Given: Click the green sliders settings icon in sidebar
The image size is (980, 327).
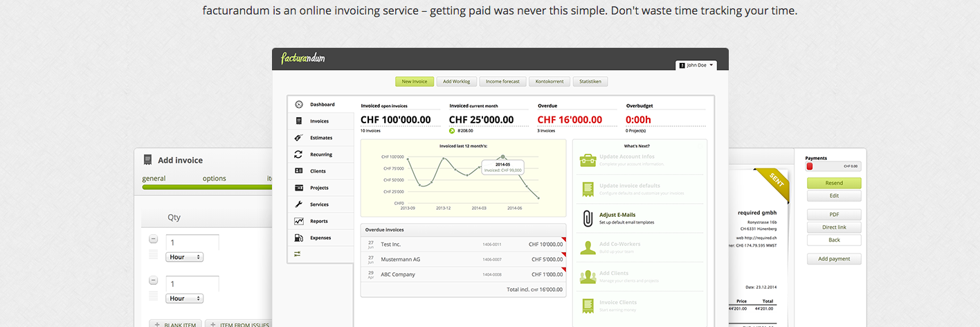Looking at the screenshot, I should [x=298, y=254].
